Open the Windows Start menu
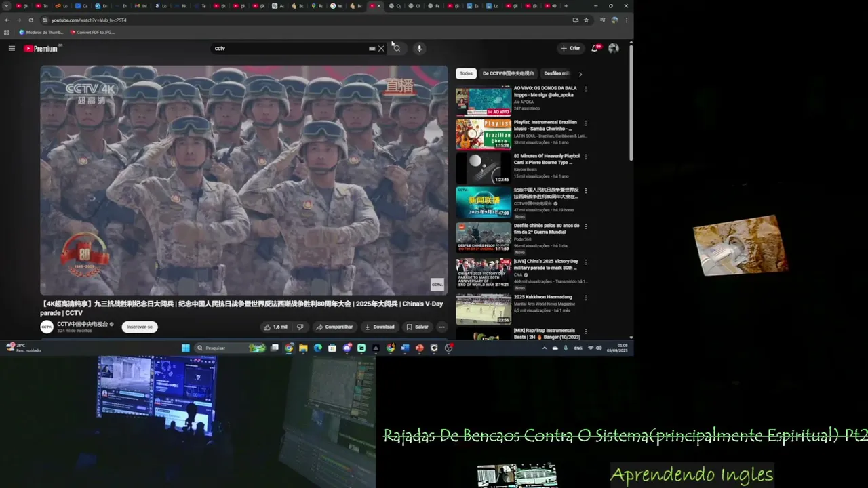The image size is (868, 488). [x=185, y=348]
